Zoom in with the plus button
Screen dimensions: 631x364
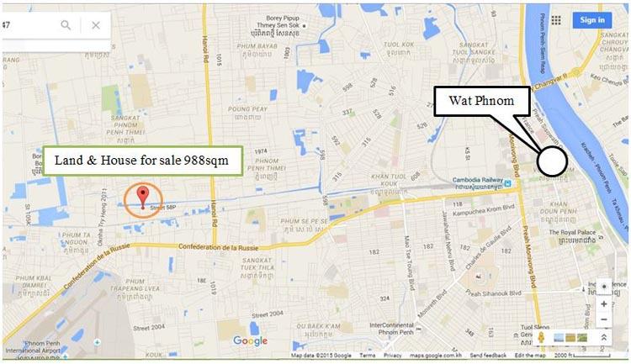(x=603, y=304)
